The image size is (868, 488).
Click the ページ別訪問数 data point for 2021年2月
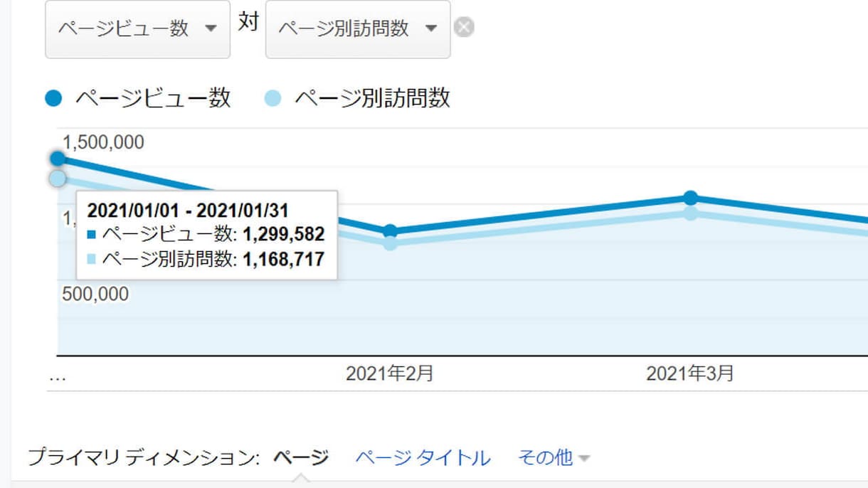tap(390, 243)
